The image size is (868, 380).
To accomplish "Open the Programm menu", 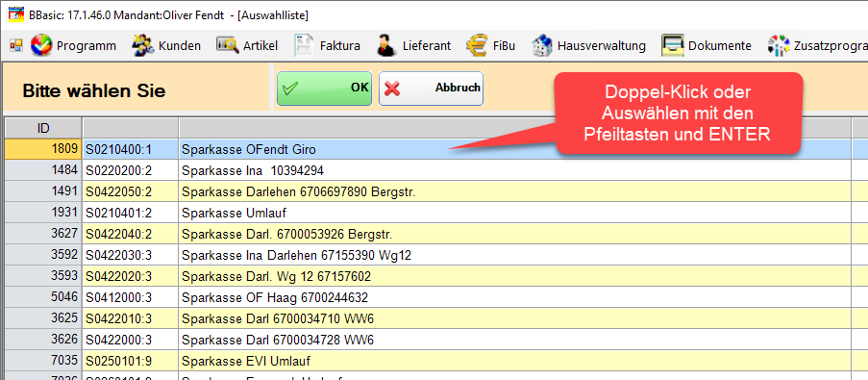I will pyautogui.click(x=87, y=46).
